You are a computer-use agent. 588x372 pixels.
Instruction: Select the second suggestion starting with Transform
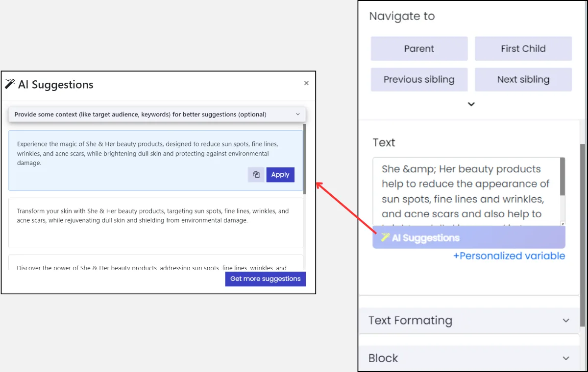pos(156,223)
